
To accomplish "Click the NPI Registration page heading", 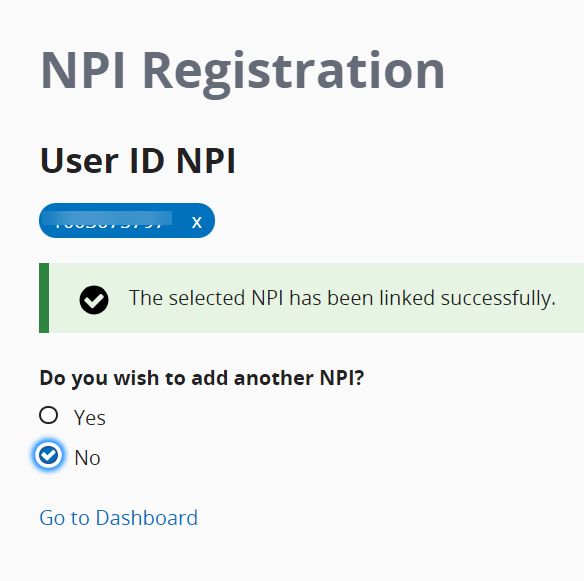I will point(242,72).
